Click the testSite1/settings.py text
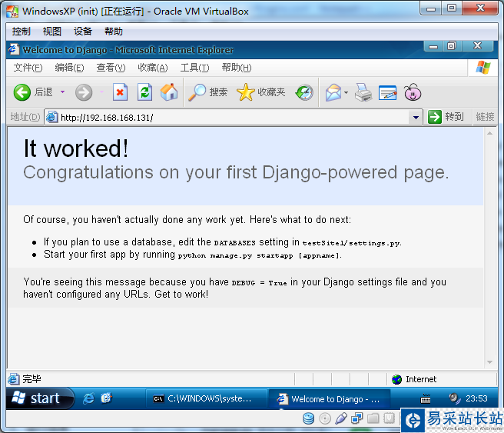Image resolution: width=504 pixels, height=433 pixels. [x=352, y=243]
